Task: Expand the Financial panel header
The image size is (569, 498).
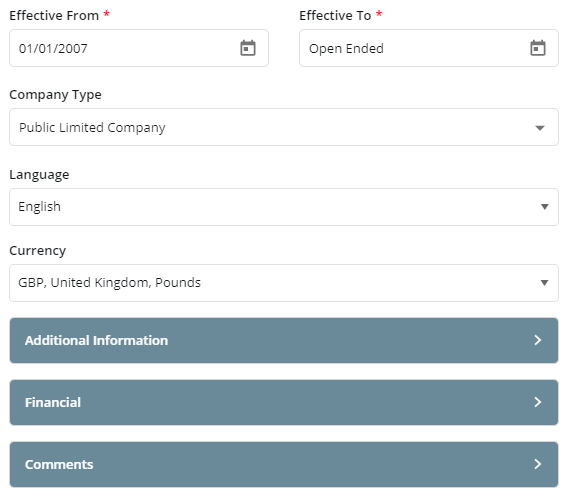Action: click(x=284, y=402)
